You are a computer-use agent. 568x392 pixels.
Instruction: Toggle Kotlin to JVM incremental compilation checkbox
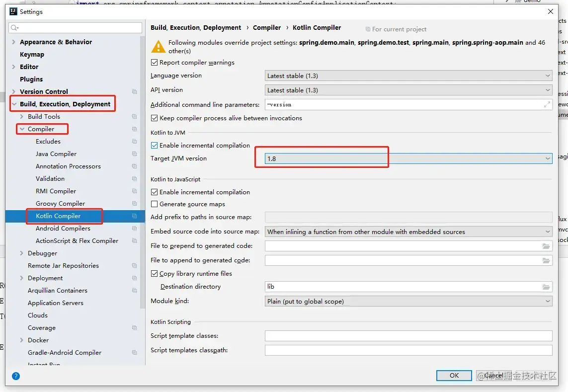(x=155, y=145)
